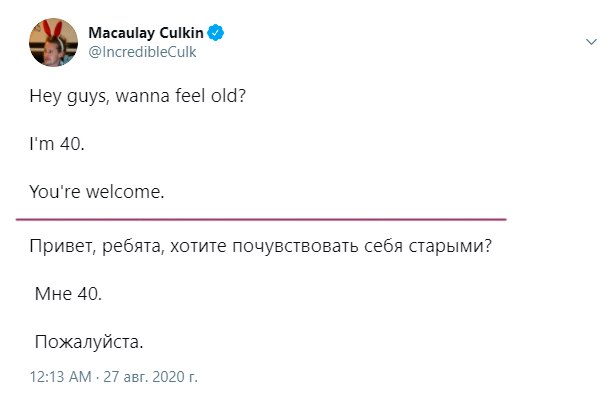Image resolution: width=613 pixels, height=400 pixels.
Task: Click the word 'хотите' in the translation
Action: click(x=198, y=246)
